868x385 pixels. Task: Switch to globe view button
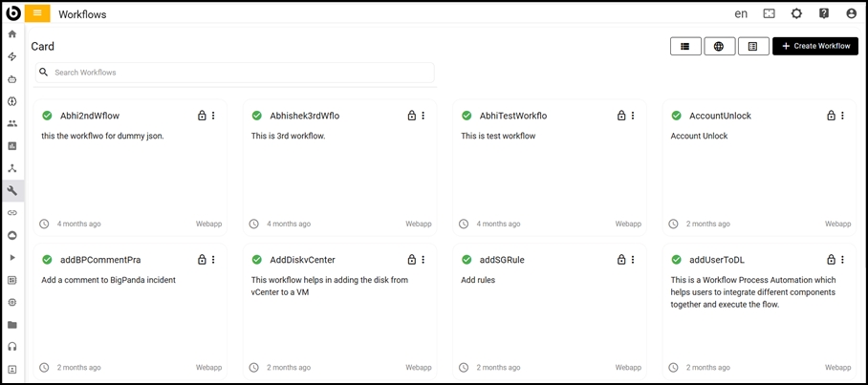click(719, 47)
